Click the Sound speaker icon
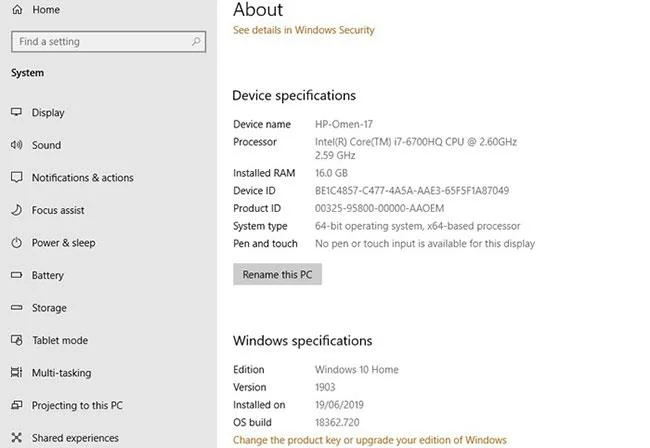The image size is (650, 448). pos(17,145)
